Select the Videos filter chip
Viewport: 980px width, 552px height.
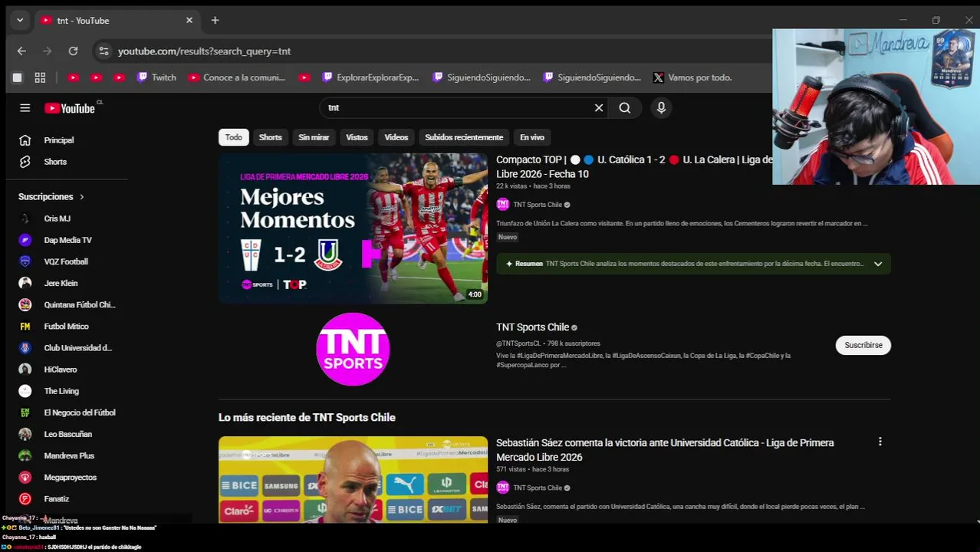pyautogui.click(x=396, y=137)
